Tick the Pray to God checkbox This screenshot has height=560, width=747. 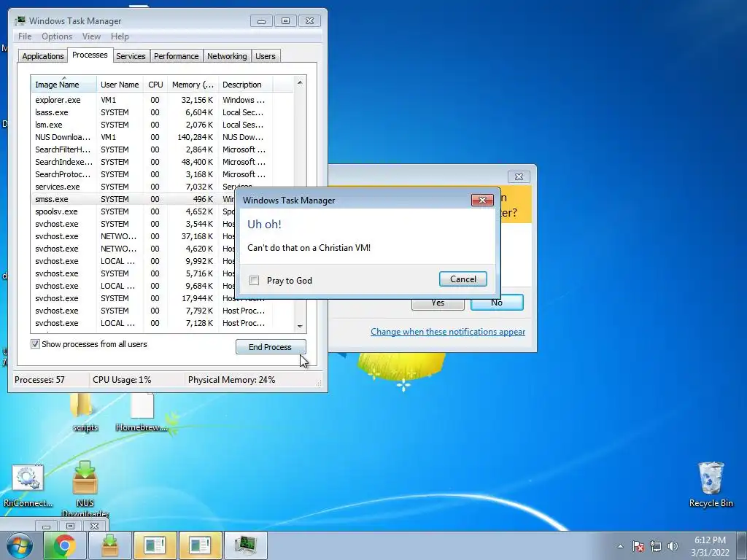point(255,281)
